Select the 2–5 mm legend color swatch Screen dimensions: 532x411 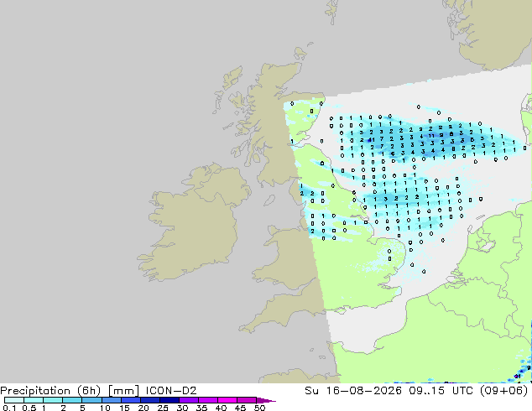[x=72, y=400]
